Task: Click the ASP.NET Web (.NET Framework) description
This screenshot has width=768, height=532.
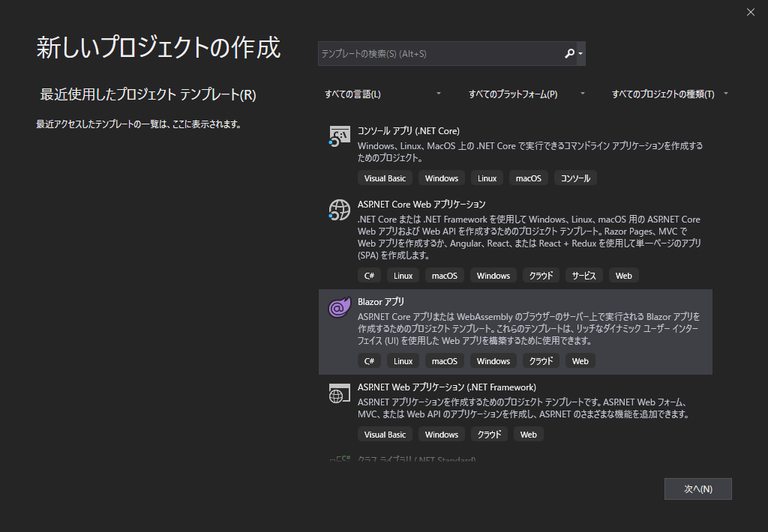Action: (523, 408)
